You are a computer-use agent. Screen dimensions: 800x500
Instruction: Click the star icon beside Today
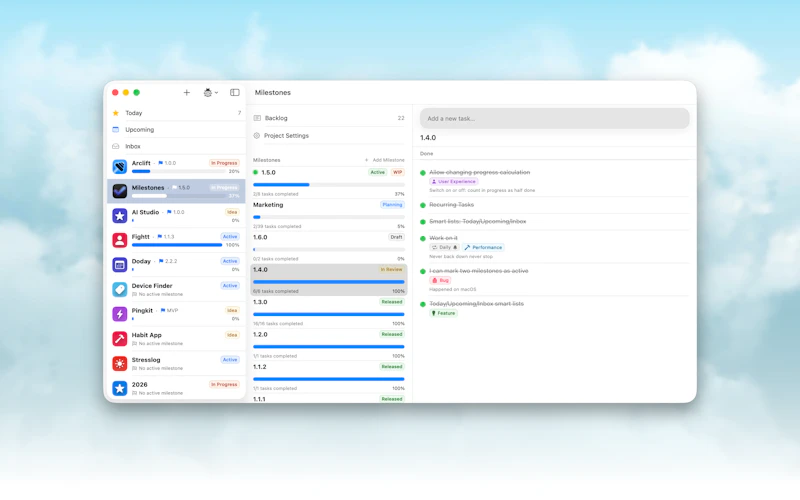(x=116, y=113)
